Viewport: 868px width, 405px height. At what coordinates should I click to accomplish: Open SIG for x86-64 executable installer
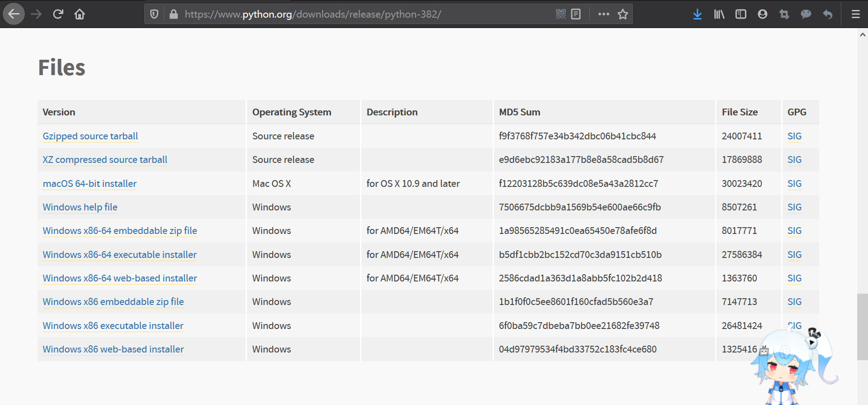[794, 255]
